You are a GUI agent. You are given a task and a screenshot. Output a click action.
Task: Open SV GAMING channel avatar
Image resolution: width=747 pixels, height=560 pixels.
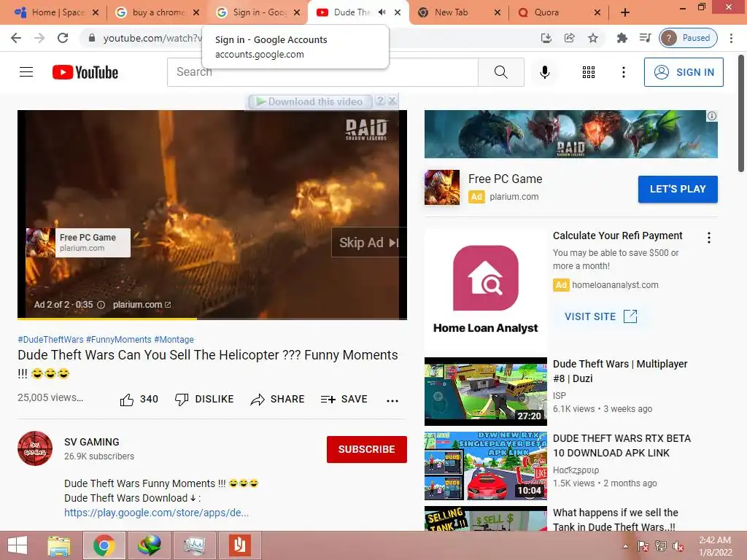(35, 448)
